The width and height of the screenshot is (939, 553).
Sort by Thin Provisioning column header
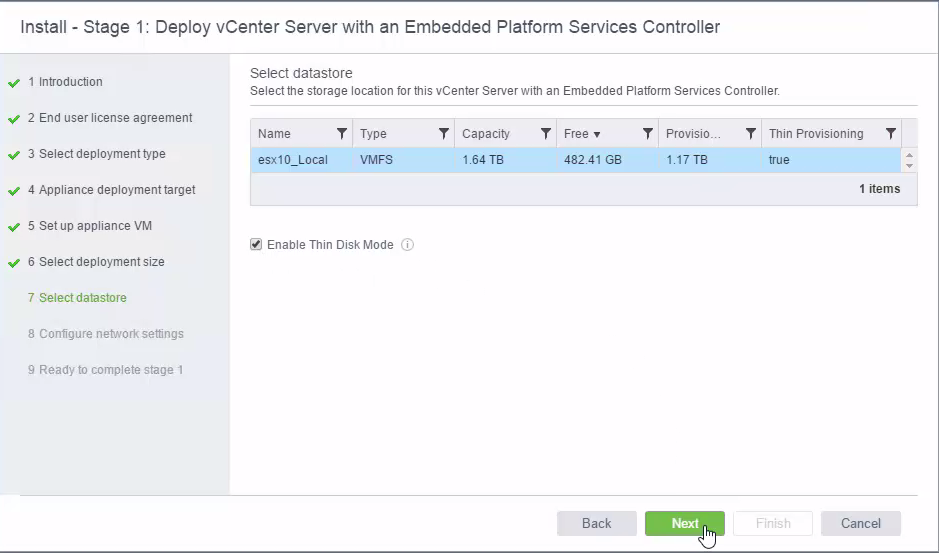coord(816,134)
